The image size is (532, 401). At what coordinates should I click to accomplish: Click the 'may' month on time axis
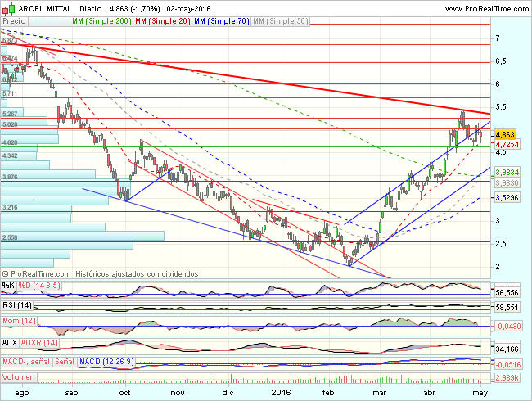pyautogui.click(x=480, y=393)
